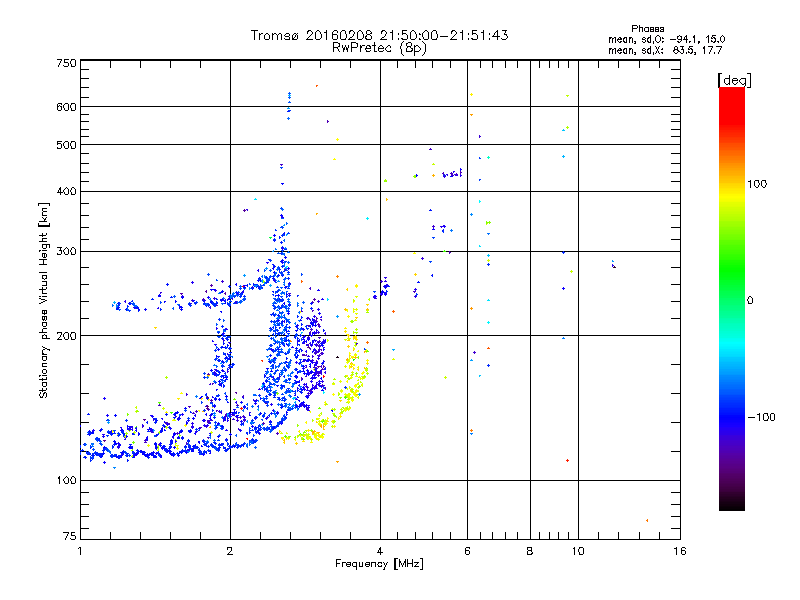This screenshot has width=800, height=600.
Task: Click the x-axis tick label '1'
Action: pos(80,551)
